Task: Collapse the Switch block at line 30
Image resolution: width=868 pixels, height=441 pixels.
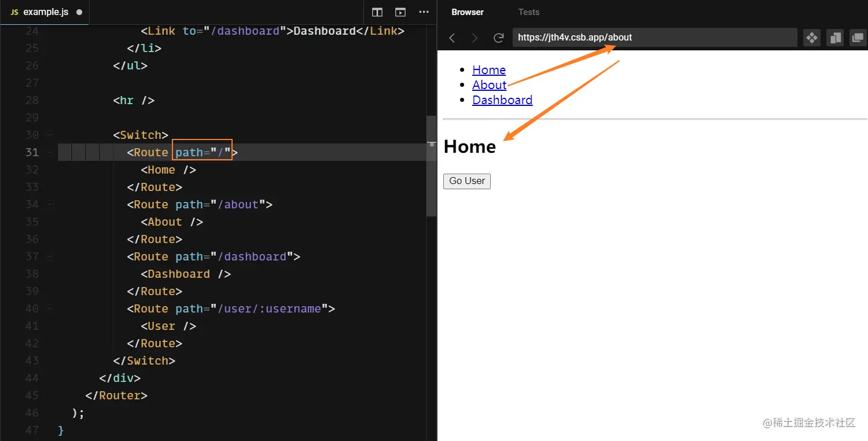Action: tap(50, 135)
